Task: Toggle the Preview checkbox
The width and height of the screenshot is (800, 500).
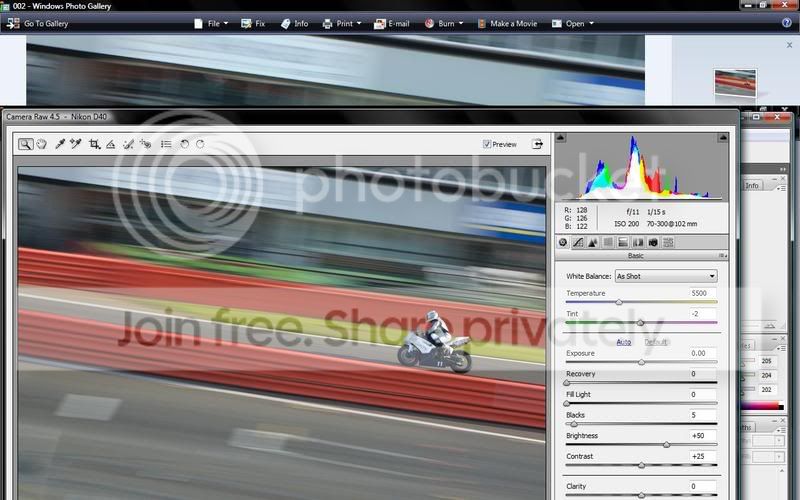Action: coord(487,144)
